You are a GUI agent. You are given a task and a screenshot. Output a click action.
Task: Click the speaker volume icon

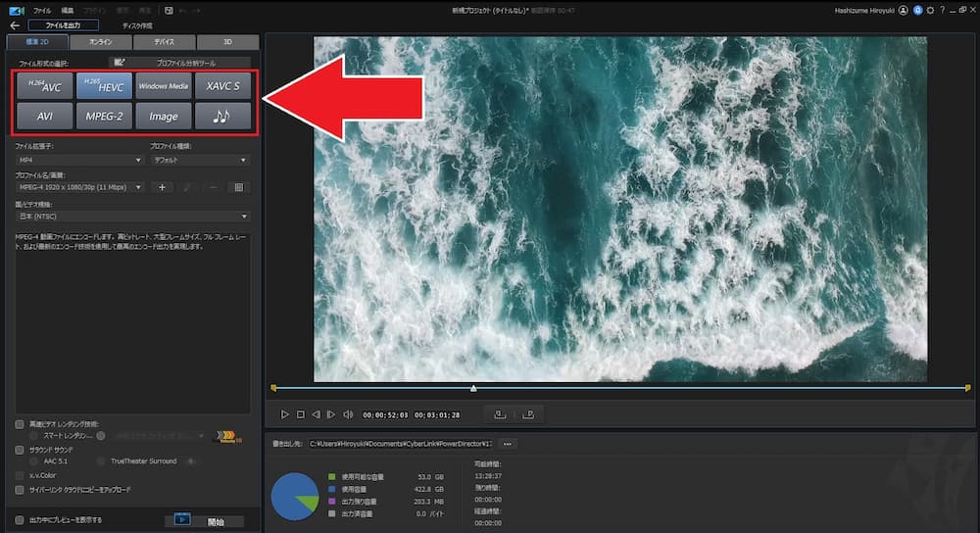click(346, 414)
